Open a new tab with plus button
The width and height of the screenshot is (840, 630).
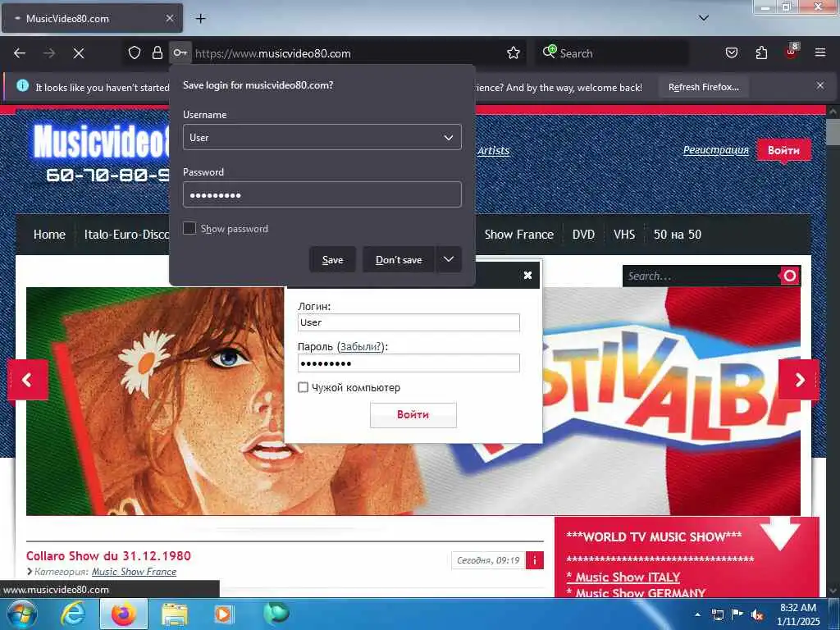(200, 18)
